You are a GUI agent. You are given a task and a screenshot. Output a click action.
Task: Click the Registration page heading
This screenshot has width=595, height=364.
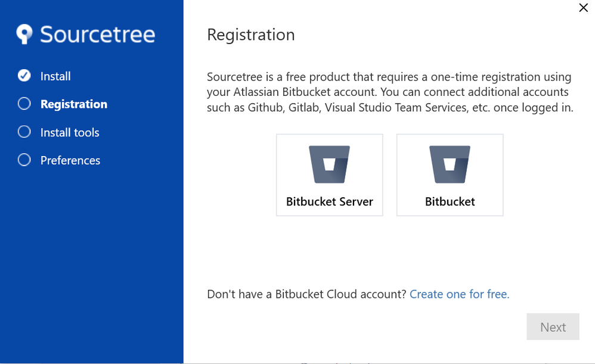(251, 35)
